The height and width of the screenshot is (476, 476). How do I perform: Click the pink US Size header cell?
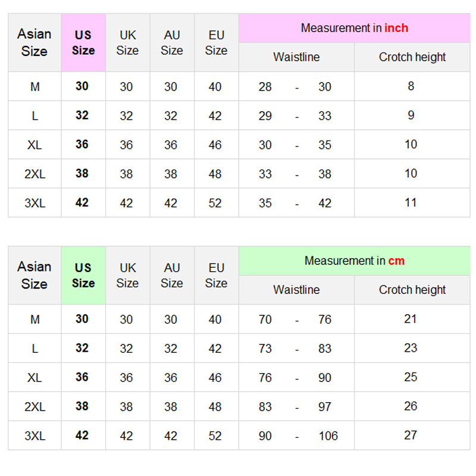pos(83,43)
